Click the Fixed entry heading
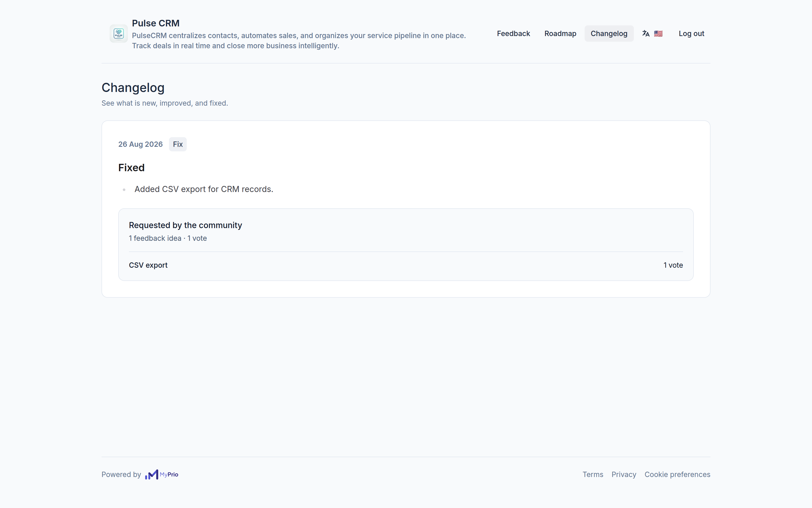 pos(131,167)
